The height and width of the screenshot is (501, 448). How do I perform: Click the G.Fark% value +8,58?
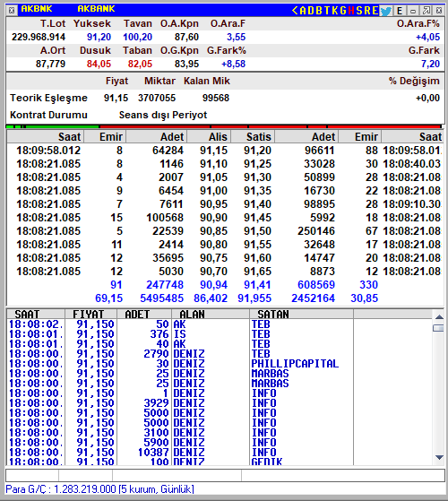234,64
